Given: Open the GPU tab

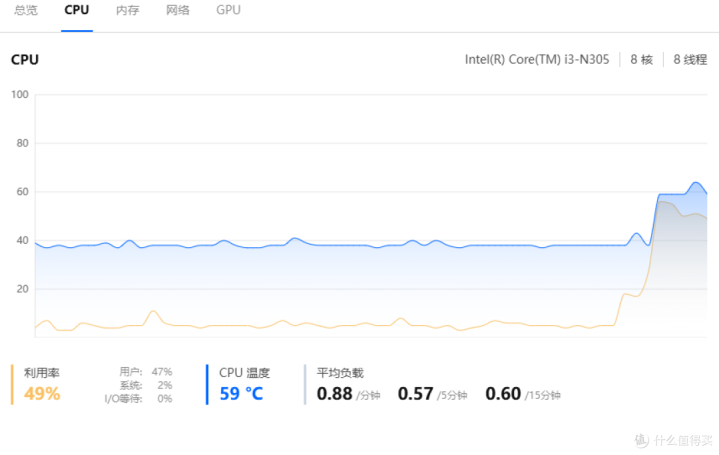Looking at the screenshot, I should 228,10.
